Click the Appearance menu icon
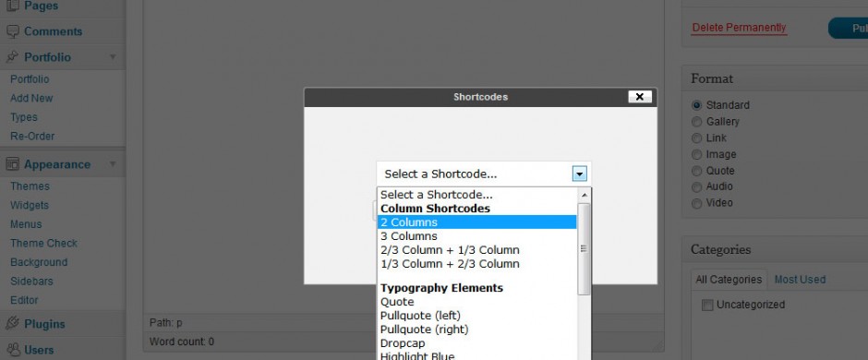Screen dimensions: 868x360 (x=12, y=164)
